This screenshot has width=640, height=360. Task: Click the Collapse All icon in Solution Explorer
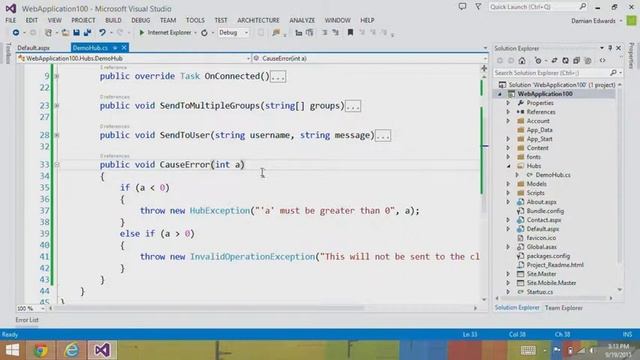click(576, 61)
